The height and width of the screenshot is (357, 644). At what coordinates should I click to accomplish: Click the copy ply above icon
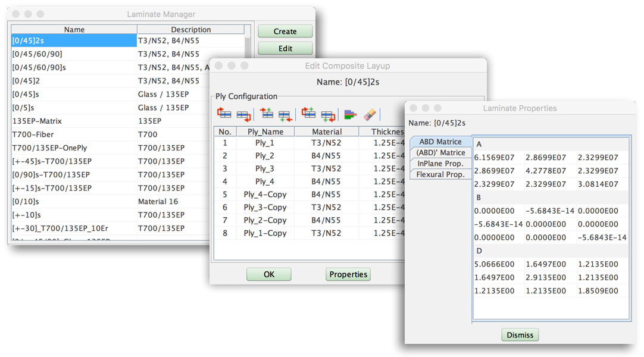coord(308,114)
